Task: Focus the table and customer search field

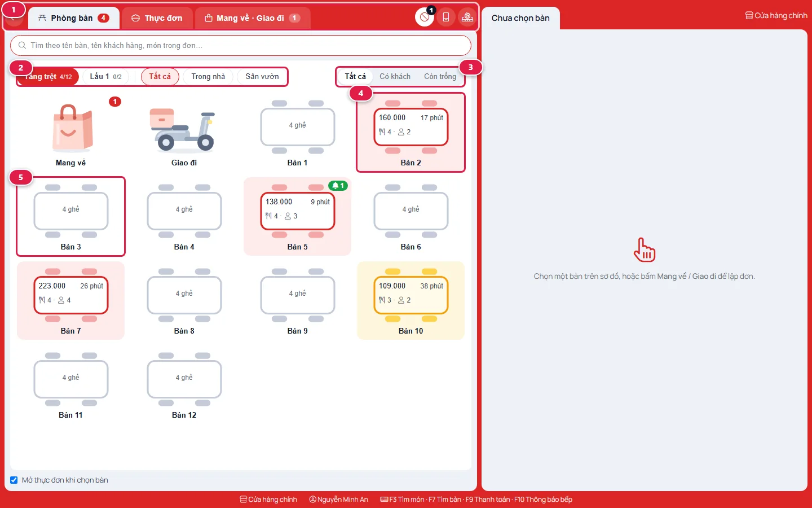Action: [x=241, y=46]
